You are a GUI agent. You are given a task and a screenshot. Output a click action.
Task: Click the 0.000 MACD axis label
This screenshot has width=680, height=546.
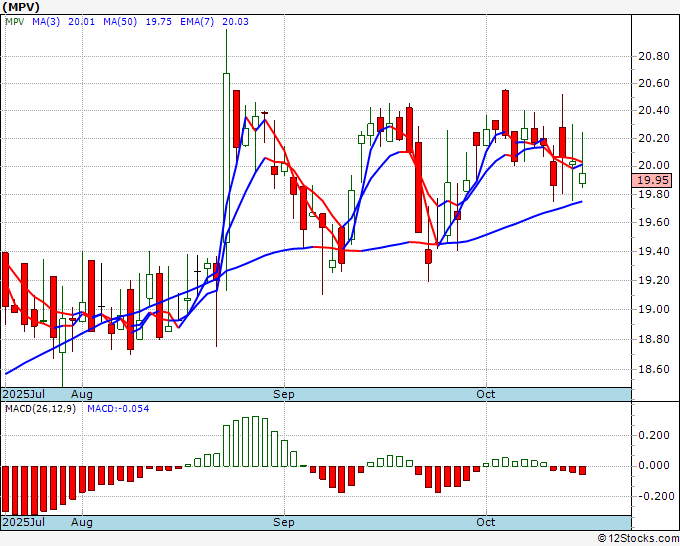point(654,466)
